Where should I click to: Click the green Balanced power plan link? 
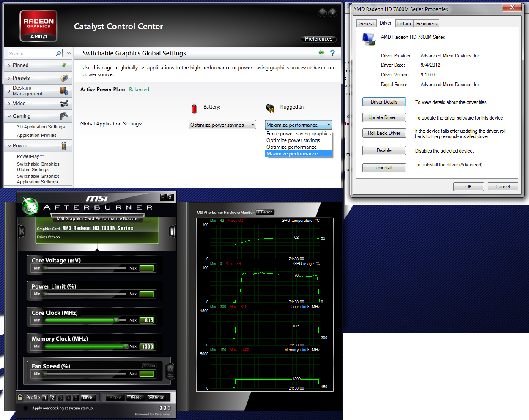pos(139,90)
